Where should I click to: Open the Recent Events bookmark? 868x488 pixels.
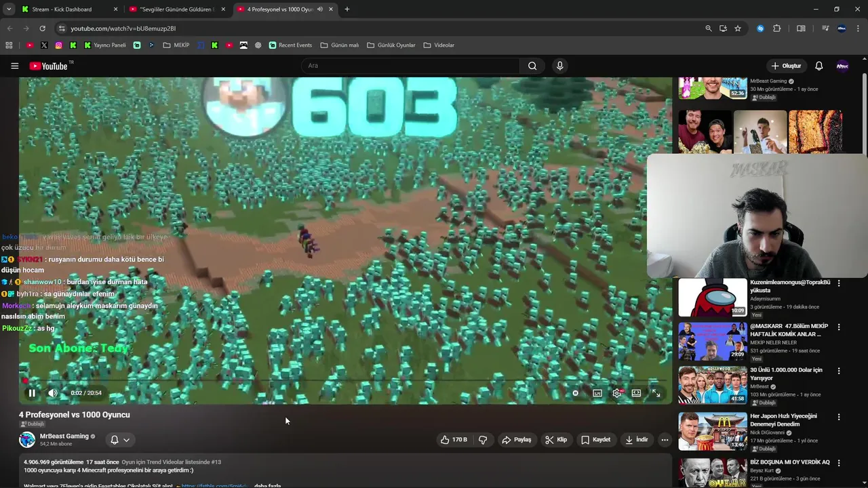click(x=290, y=45)
